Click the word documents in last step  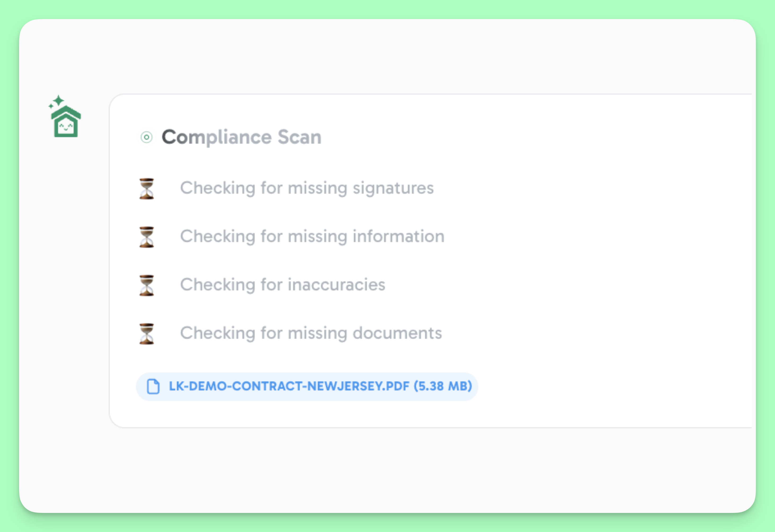(x=397, y=333)
